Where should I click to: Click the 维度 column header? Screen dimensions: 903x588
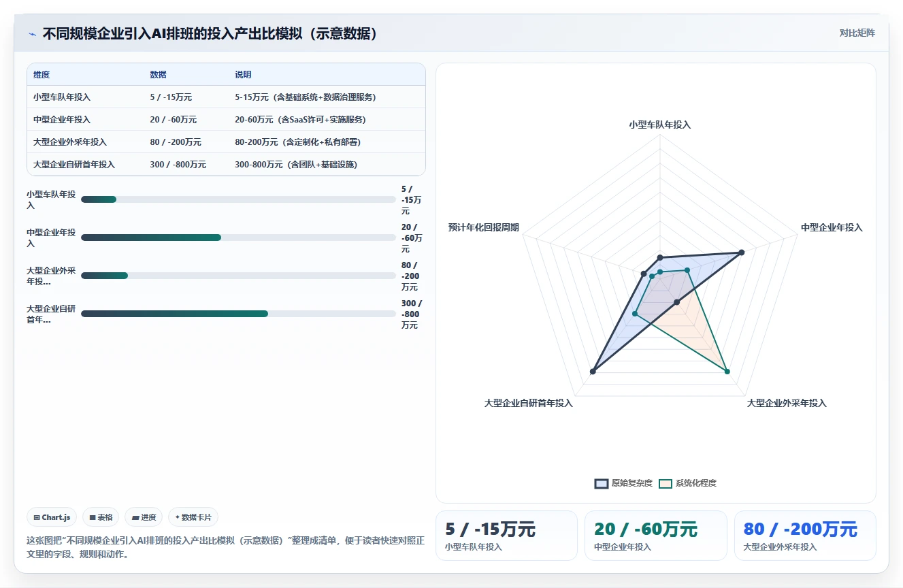coord(42,75)
